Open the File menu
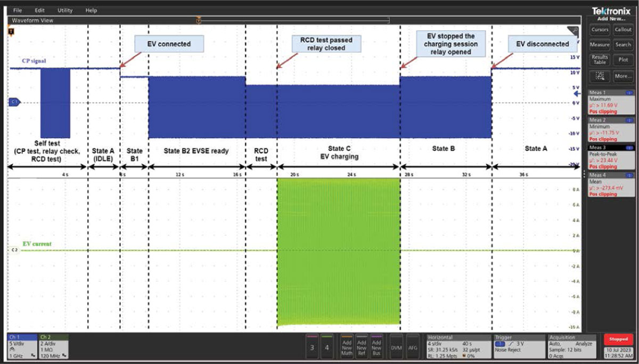Image resolution: width=639 pixels, height=364 pixels. coord(18,10)
